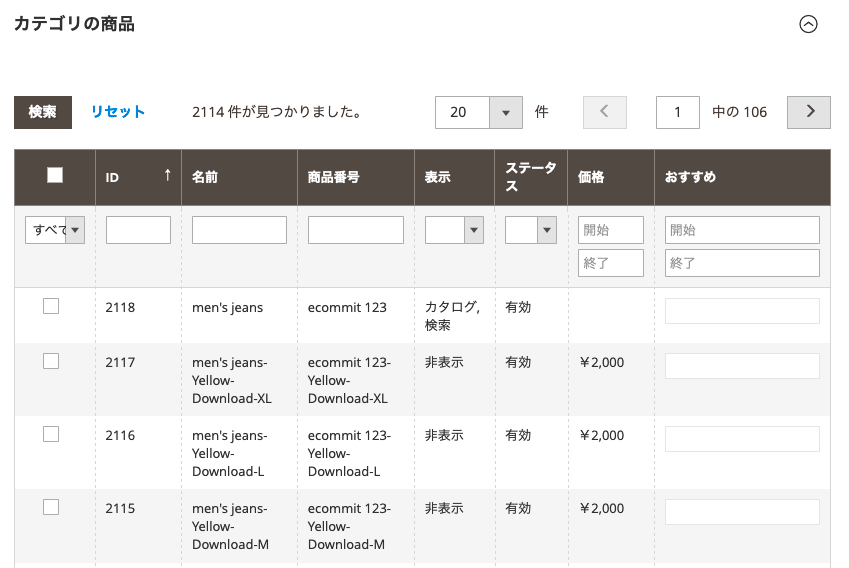Sort by 価格 column header

pos(611,177)
